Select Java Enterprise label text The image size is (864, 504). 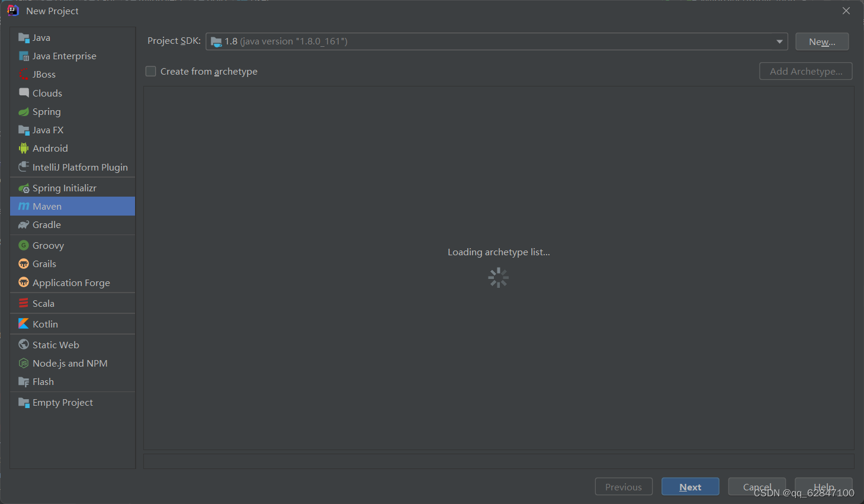pos(65,56)
